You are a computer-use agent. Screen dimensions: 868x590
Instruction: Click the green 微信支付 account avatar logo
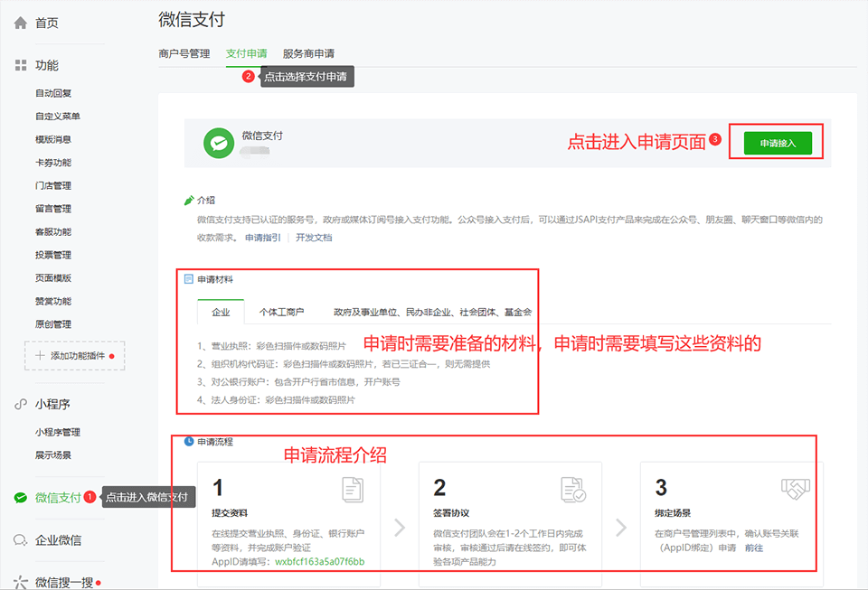219,144
